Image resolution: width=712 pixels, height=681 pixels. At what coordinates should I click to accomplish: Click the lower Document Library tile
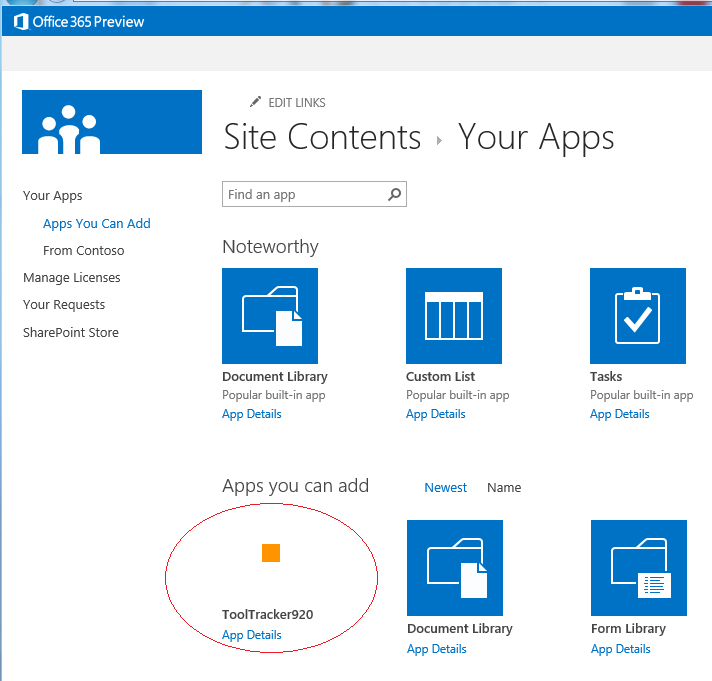pos(455,568)
